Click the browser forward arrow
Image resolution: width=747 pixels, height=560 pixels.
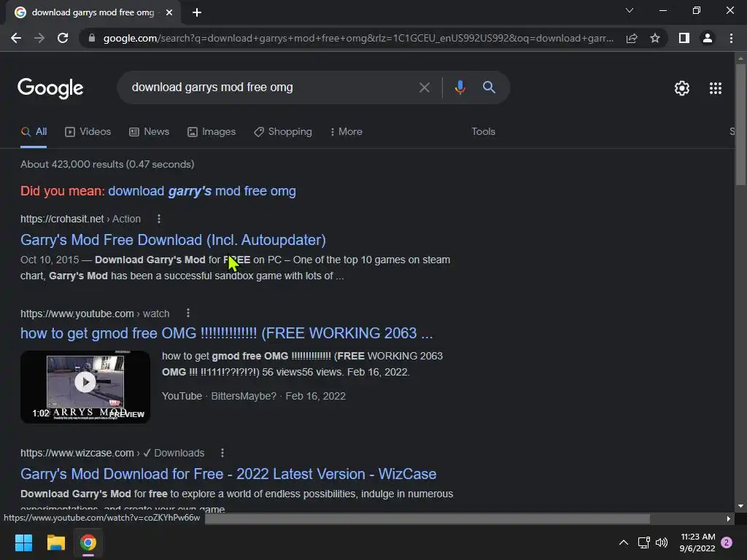39,38
